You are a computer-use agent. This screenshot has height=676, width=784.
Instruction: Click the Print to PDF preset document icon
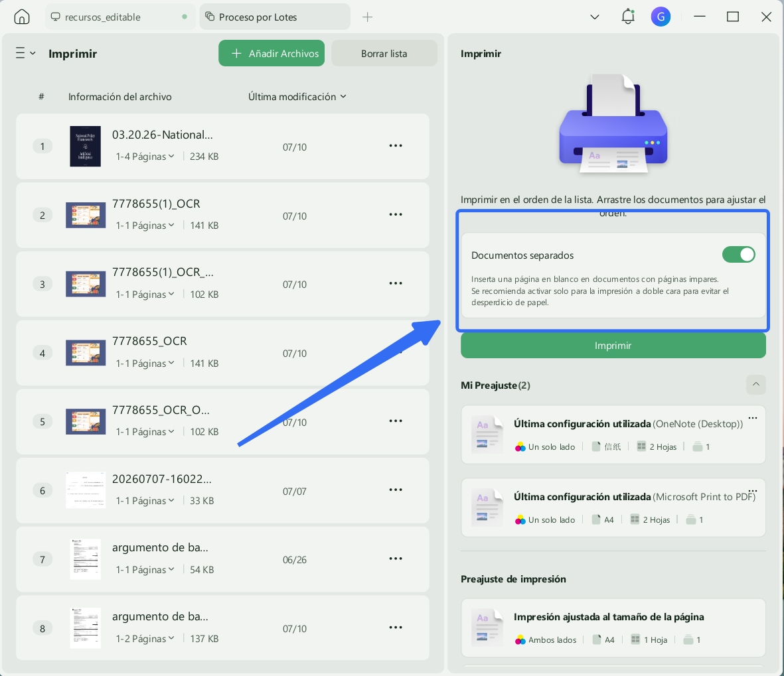click(487, 507)
